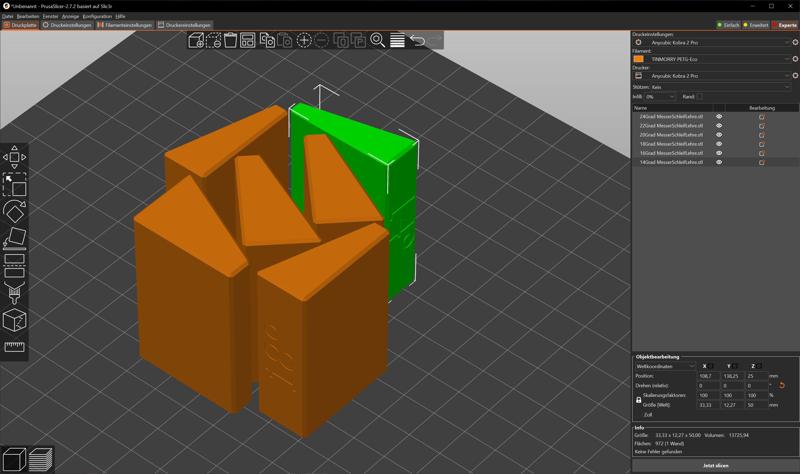
Task: Click the Split to objects icon
Action: 341,40
